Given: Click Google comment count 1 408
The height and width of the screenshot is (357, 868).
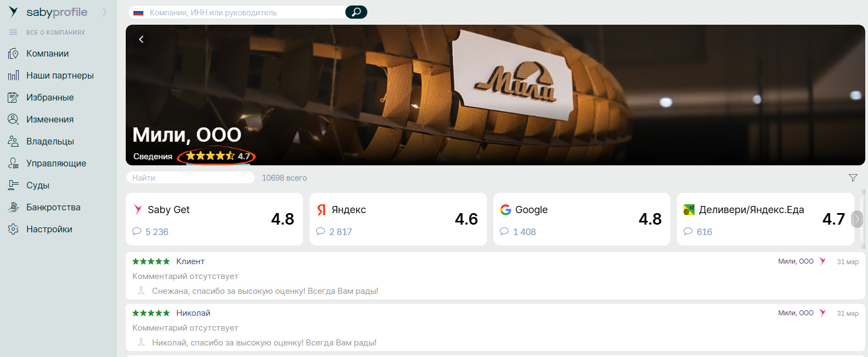Looking at the screenshot, I should click(518, 232).
